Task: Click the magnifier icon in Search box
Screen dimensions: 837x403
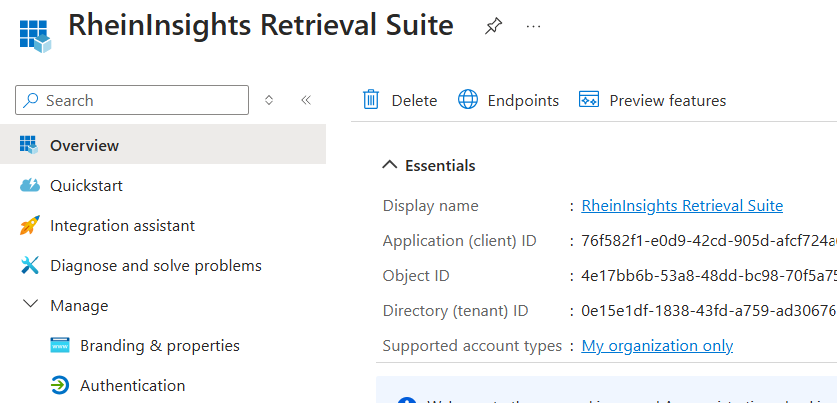Action: (31, 100)
